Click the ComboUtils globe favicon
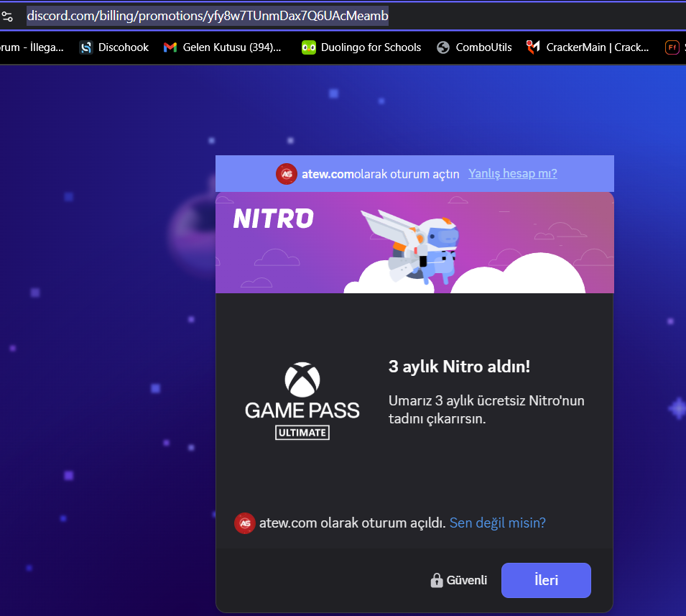Screen dimensions: 686x616 tap(443, 47)
